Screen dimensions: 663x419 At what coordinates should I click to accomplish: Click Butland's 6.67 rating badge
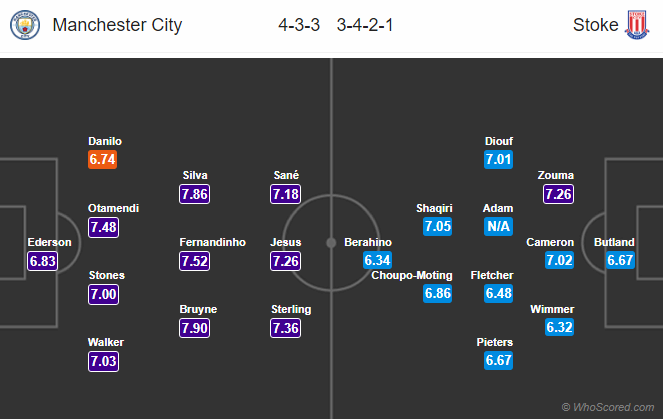point(620,261)
